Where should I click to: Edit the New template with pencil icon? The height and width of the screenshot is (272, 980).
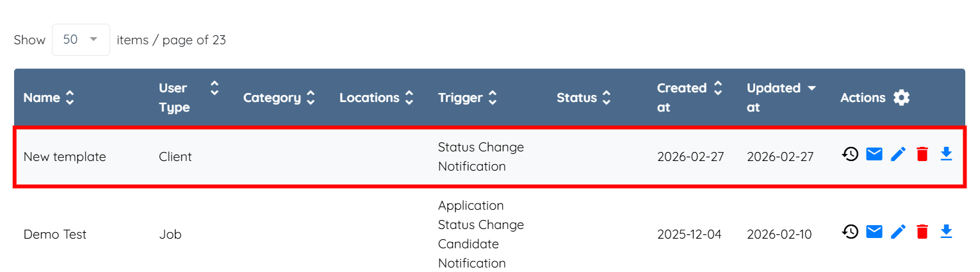(899, 154)
